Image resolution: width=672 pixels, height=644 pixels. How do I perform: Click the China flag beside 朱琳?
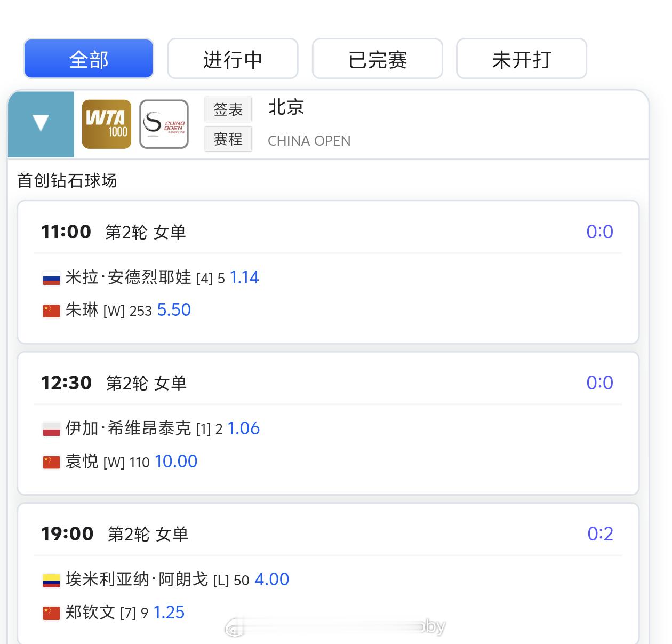[51, 311]
